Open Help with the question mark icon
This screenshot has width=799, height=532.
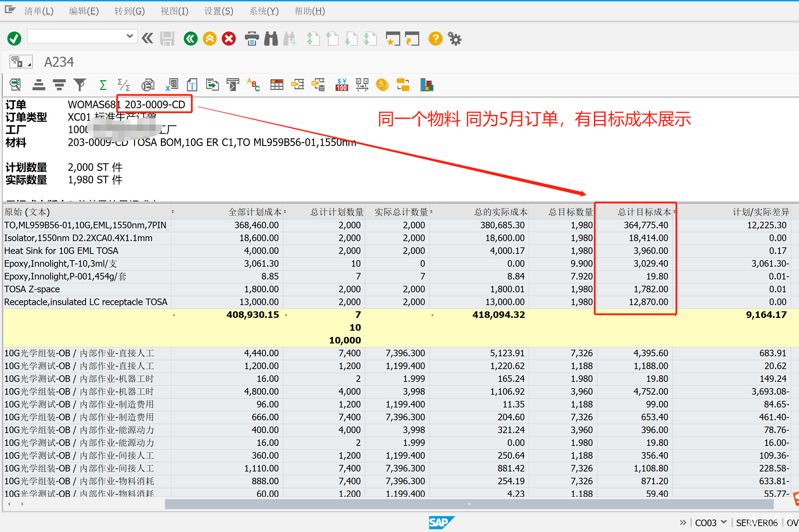click(435, 38)
